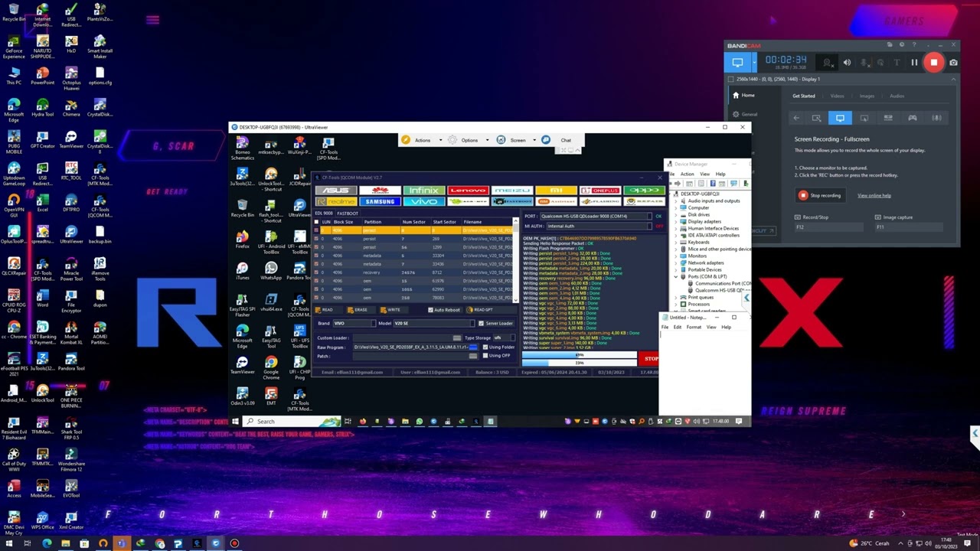The image size is (980, 551).
Task: Open Bandicam help question mark icon
Action: click(x=915, y=44)
